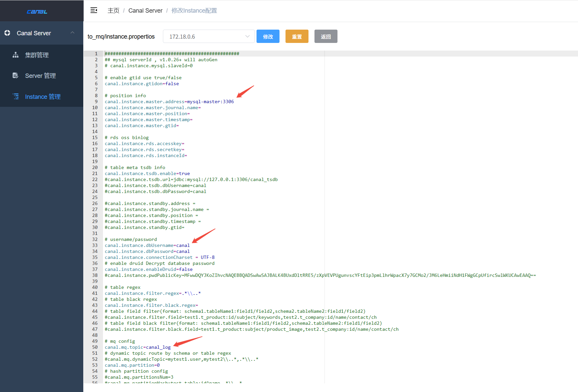Click canal.instance.master.gtid= line

142,125
